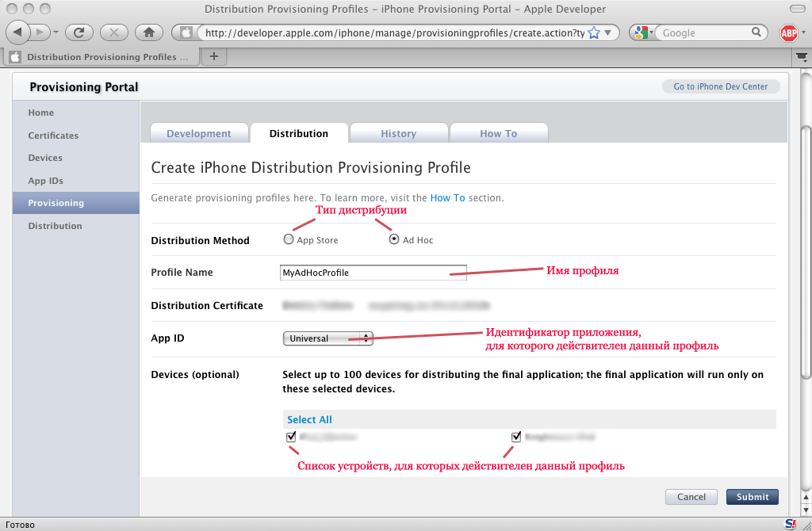The image size is (812, 531).
Task: Click the browser forward arrow button
Action: [40, 32]
